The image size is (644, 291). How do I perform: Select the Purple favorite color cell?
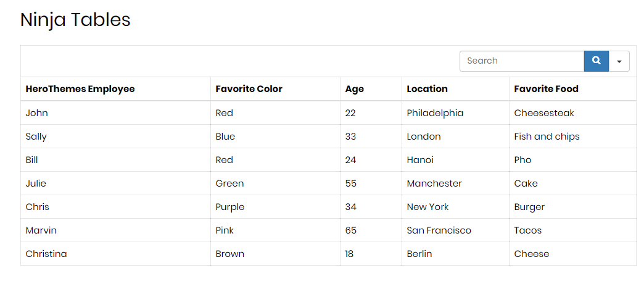(x=230, y=207)
